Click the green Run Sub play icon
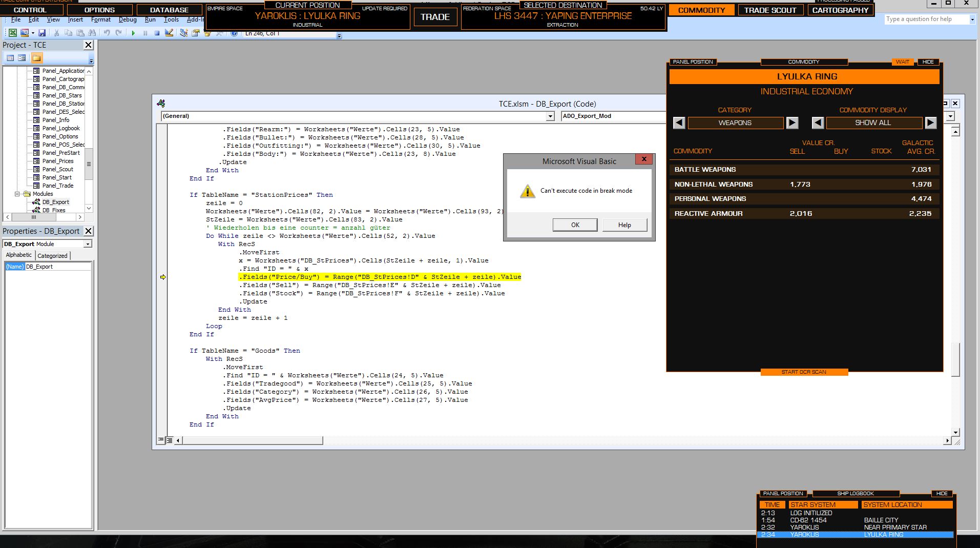The image size is (980, 548). (x=133, y=33)
